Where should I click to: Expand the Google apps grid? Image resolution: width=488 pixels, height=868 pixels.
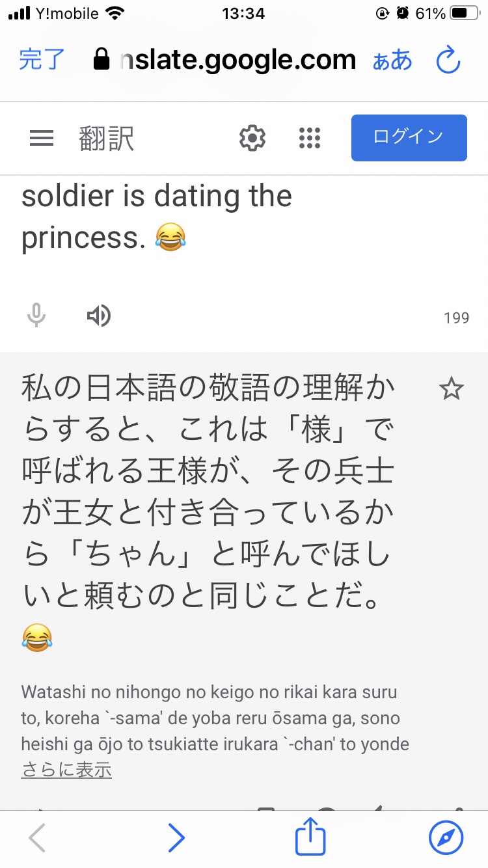tap(310, 138)
